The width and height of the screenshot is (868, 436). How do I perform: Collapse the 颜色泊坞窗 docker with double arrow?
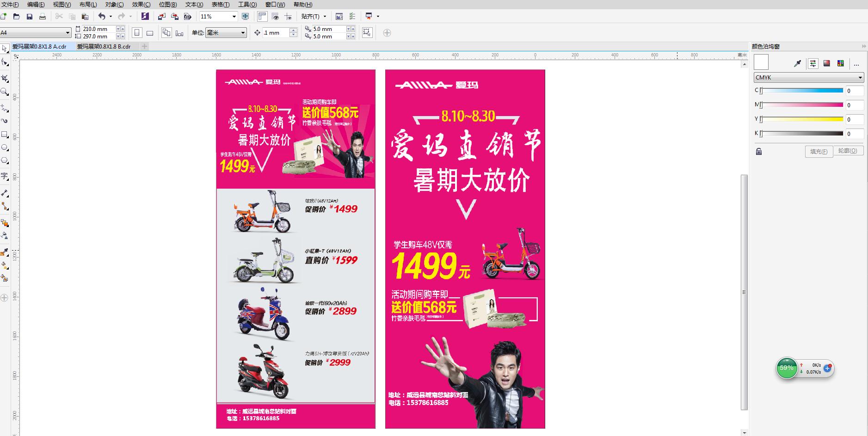863,46
